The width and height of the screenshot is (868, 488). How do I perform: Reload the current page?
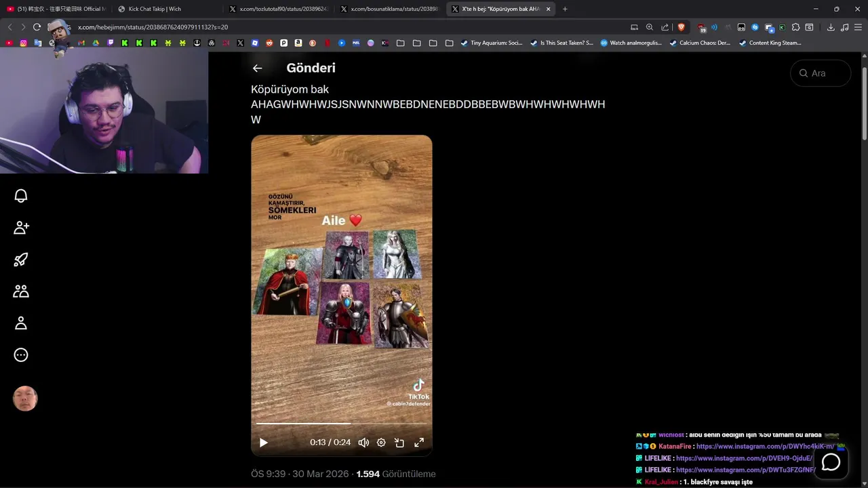tap(37, 27)
